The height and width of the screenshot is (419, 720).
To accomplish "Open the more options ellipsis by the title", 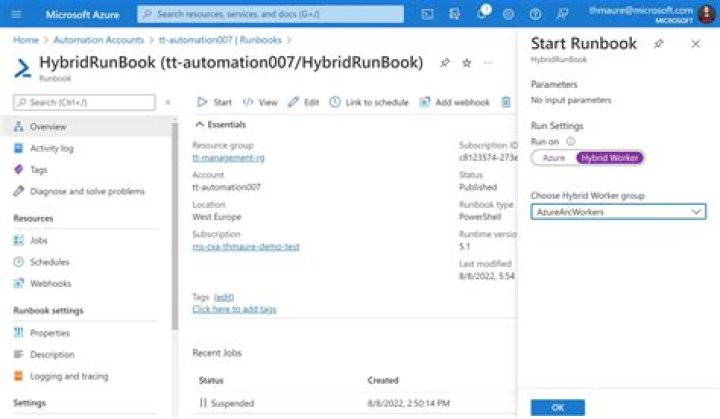I will (x=489, y=63).
